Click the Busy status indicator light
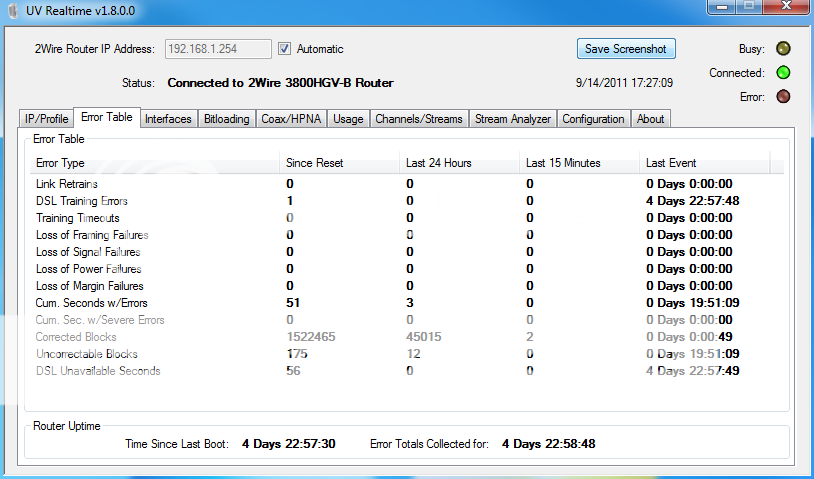 click(783, 49)
